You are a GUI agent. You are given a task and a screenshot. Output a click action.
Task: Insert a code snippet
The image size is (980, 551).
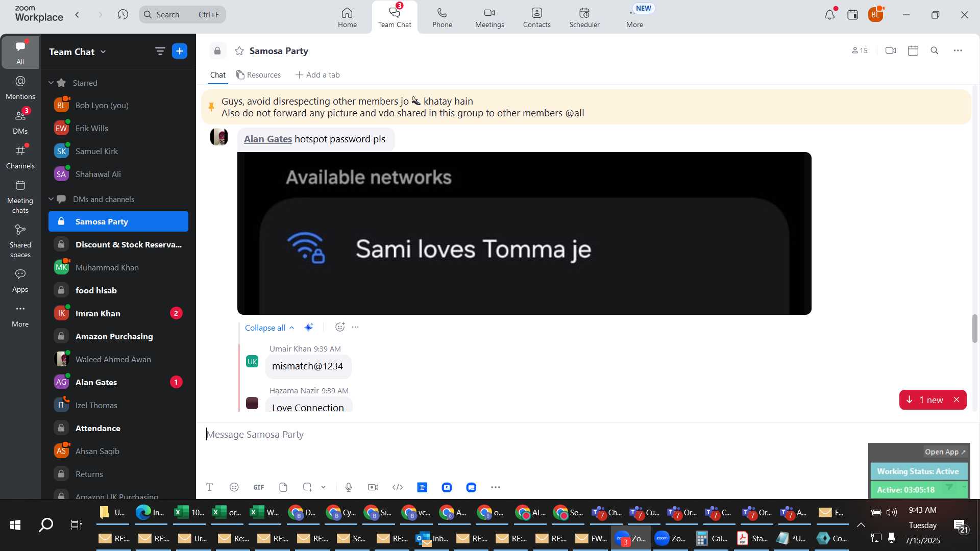(x=398, y=487)
